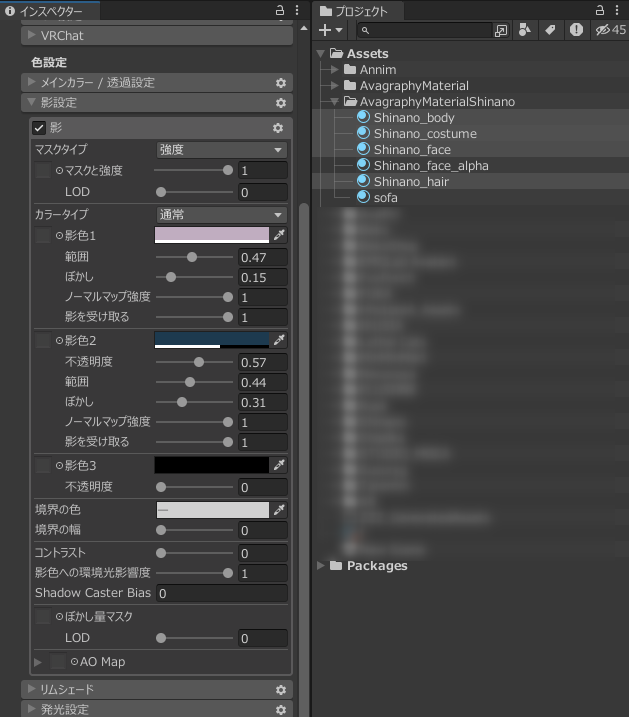Search by type icon in Project toolbar
629x717 pixels.
[525, 30]
